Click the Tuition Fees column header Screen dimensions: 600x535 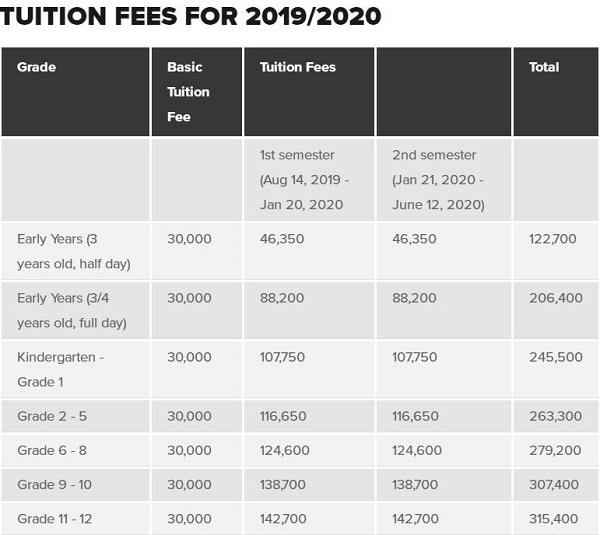[x=297, y=67]
